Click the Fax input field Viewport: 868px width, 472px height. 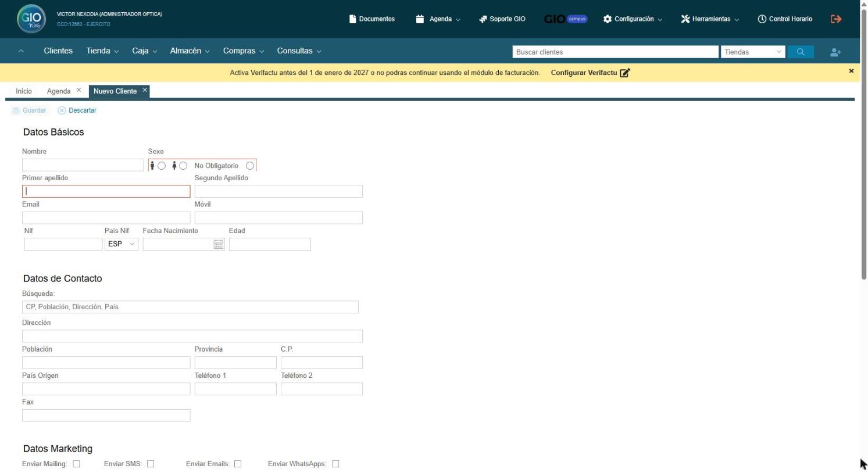[x=106, y=416]
